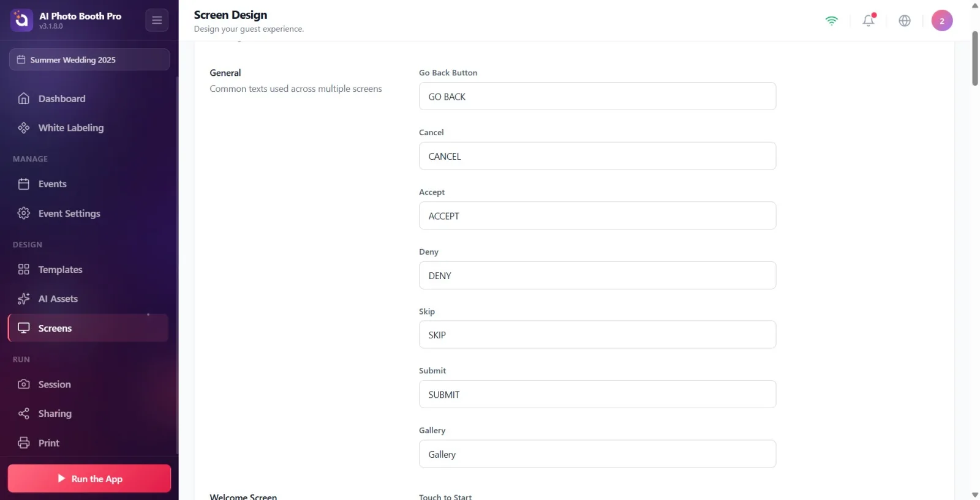Edit the Deny text field
980x500 pixels.
click(x=597, y=275)
